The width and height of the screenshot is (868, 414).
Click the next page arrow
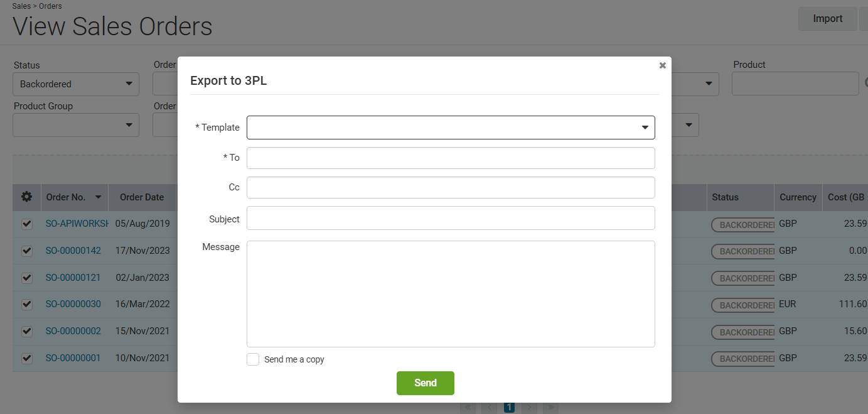click(x=530, y=407)
